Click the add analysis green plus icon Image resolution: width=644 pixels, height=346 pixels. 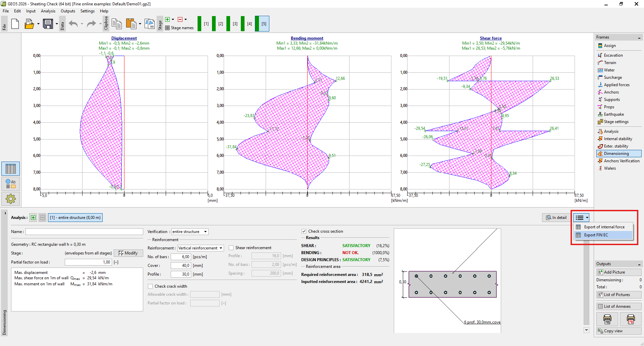[x=33, y=218]
